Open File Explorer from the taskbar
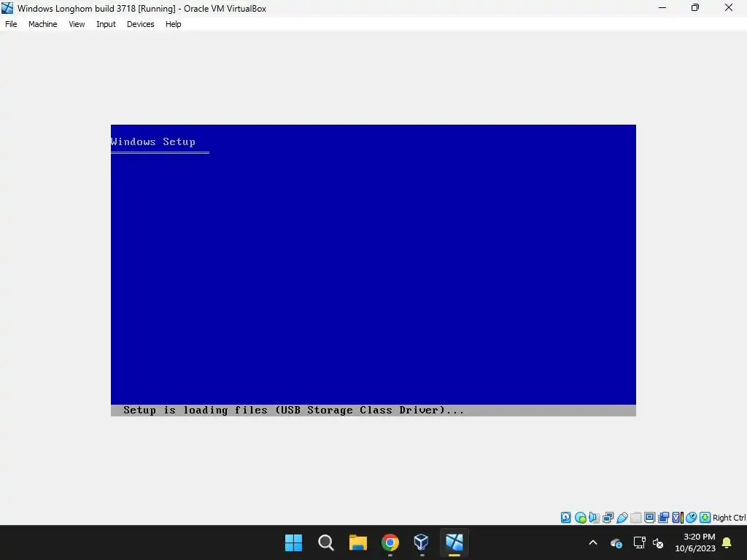747x560 pixels. tap(357, 542)
